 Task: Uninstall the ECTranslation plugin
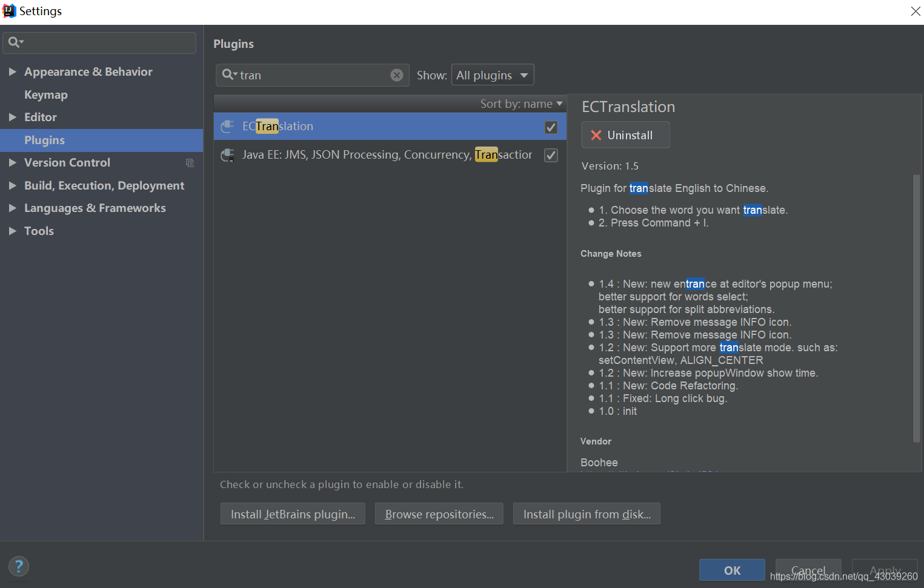625,134
